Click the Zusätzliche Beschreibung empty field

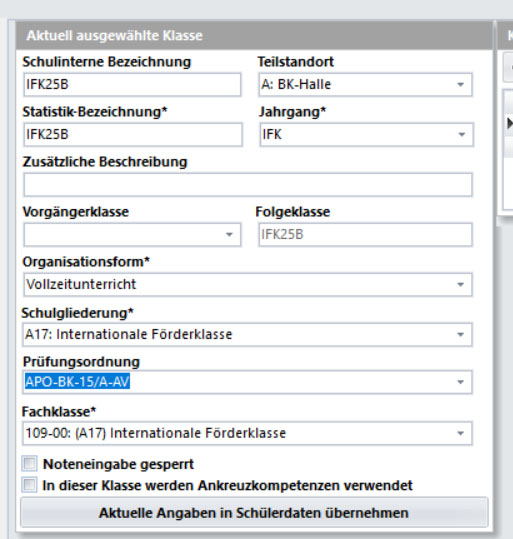click(x=248, y=185)
